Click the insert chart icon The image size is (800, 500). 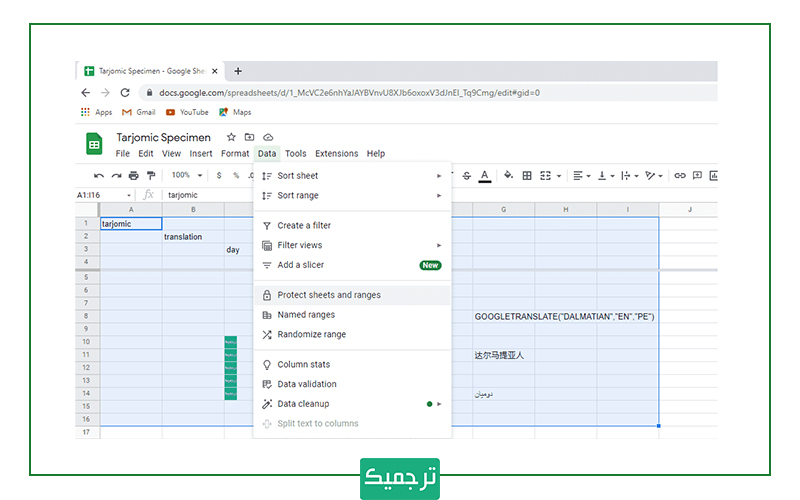coord(713,176)
